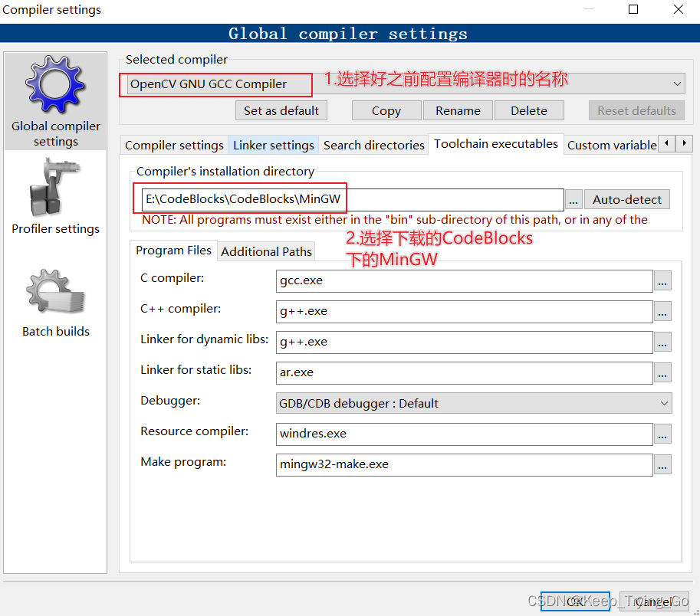700x616 pixels.
Task: Browse for the static libs linker ar.exe
Action: click(662, 373)
